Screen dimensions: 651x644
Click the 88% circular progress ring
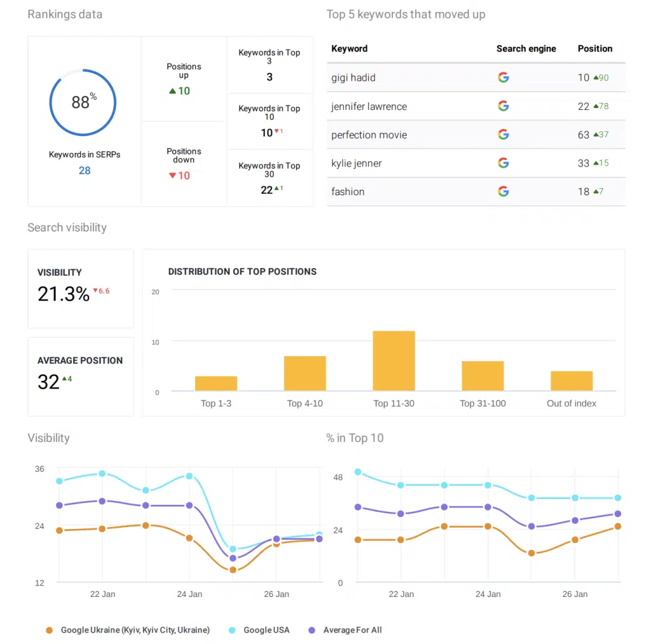pos(83,102)
